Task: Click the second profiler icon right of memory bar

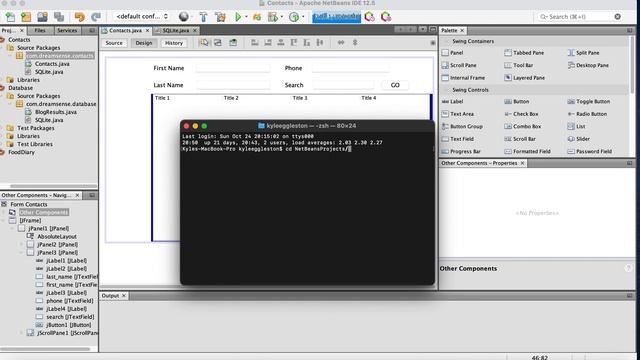Action: coord(386,17)
